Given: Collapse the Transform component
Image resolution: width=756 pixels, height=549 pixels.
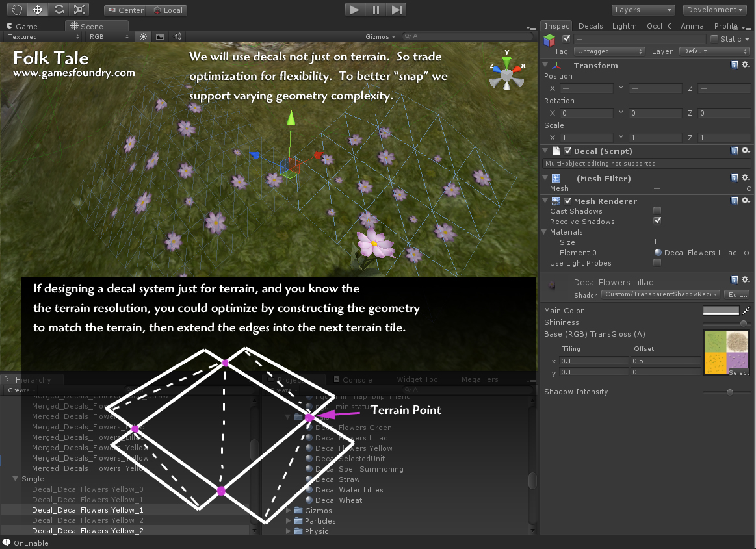Looking at the screenshot, I should pyautogui.click(x=545, y=64).
